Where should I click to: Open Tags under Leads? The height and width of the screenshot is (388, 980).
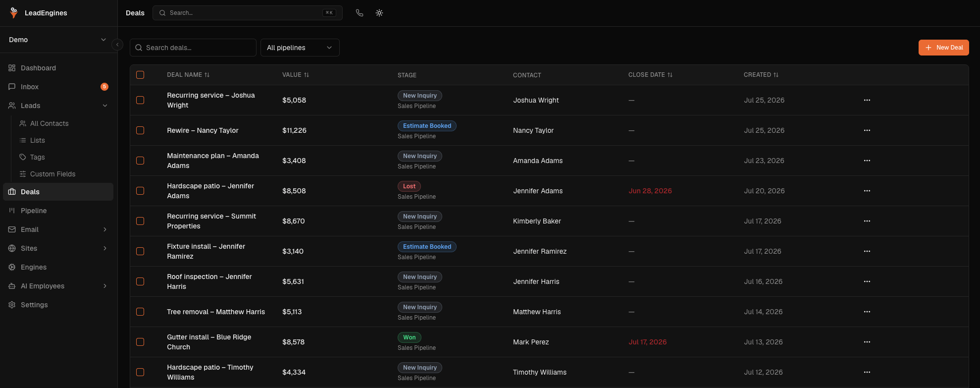click(x=64, y=157)
